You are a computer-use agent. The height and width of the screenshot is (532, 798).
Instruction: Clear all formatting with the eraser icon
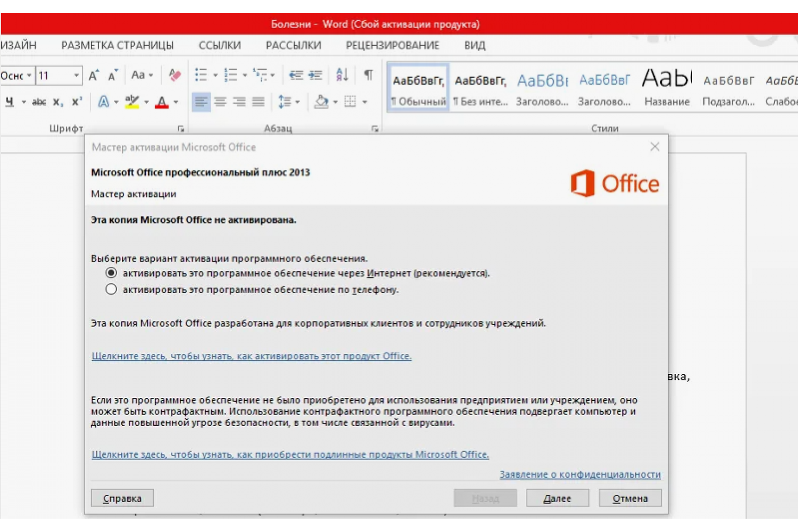(174, 75)
